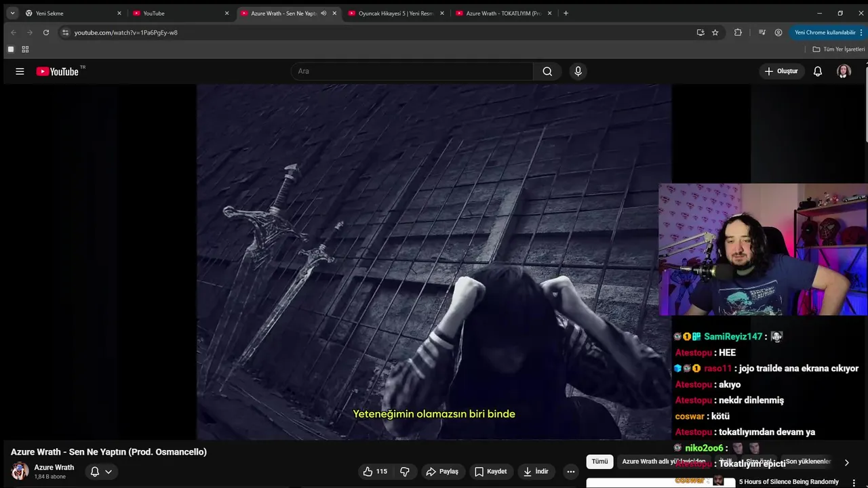The image size is (868, 488).
Task: Open the YouTube hamburger guide menu
Action: 20,71
